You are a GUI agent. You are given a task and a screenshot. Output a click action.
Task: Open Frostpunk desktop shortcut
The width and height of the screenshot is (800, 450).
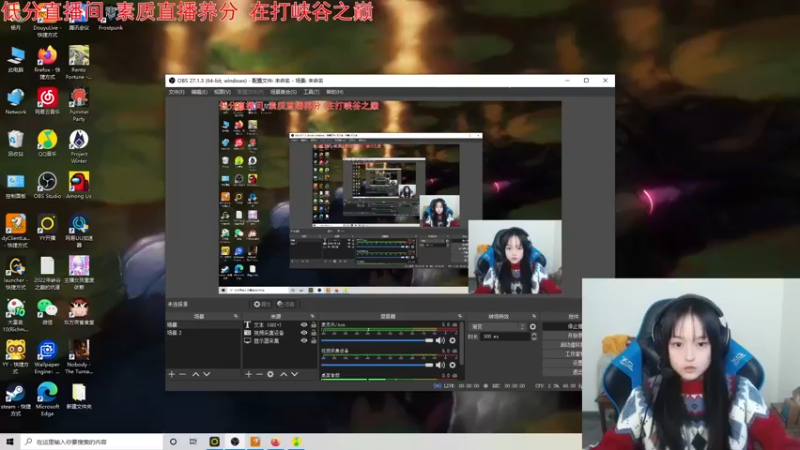[x=110, y=18]
